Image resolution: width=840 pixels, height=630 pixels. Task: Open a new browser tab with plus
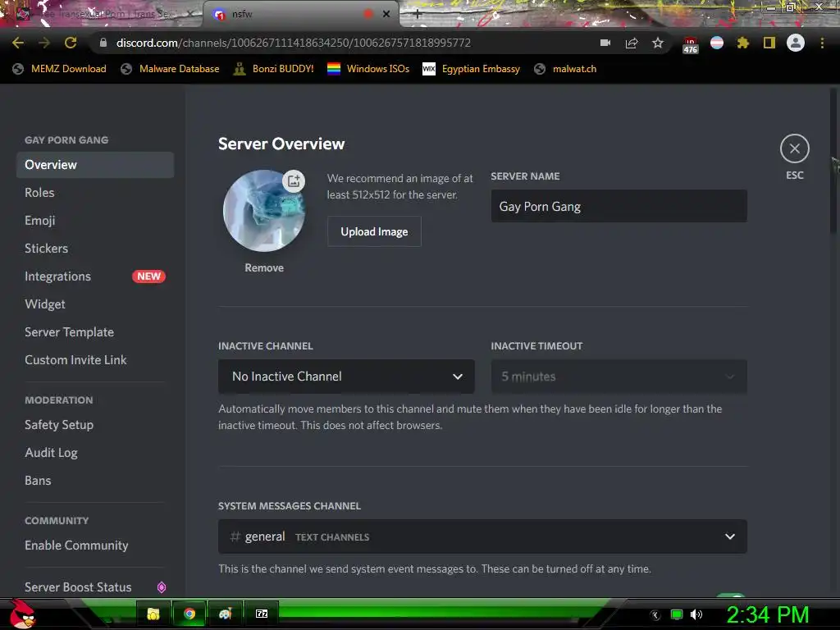418,15
